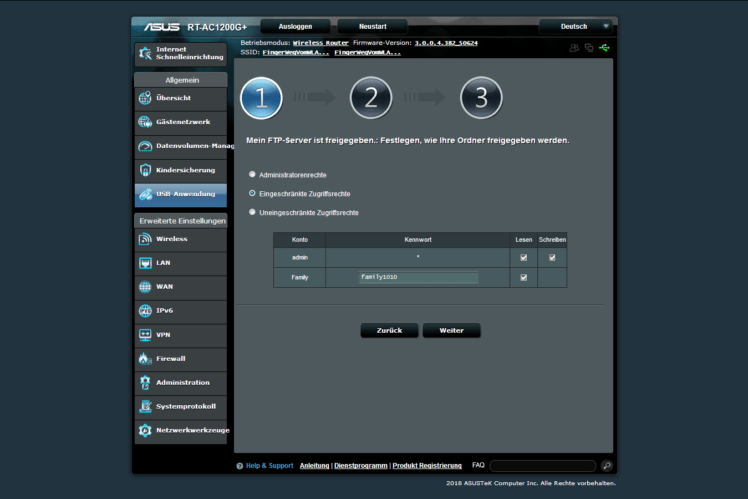
Task: Click the Systemprotokoll notepad icon
Action: [x=145, y=406]
